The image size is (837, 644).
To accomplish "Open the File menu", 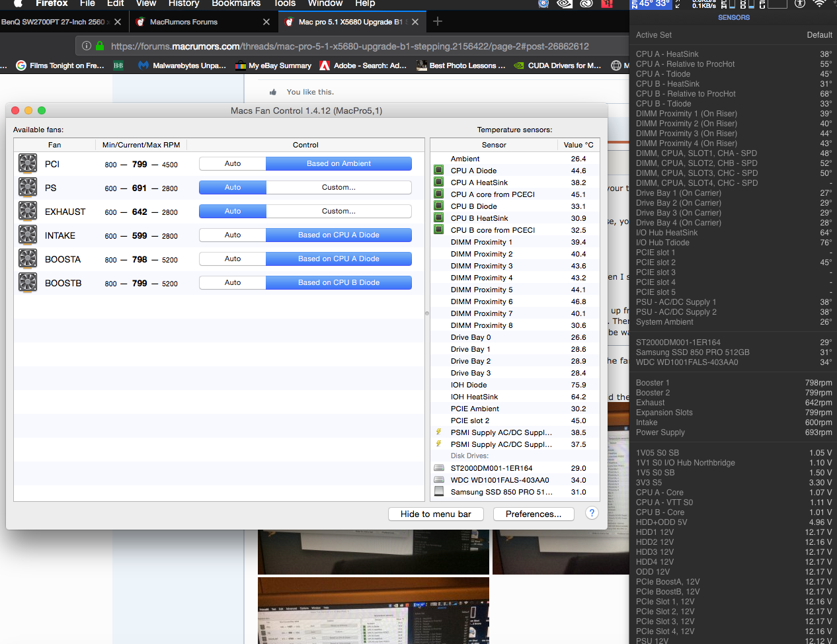I will [x=87, y=3].
